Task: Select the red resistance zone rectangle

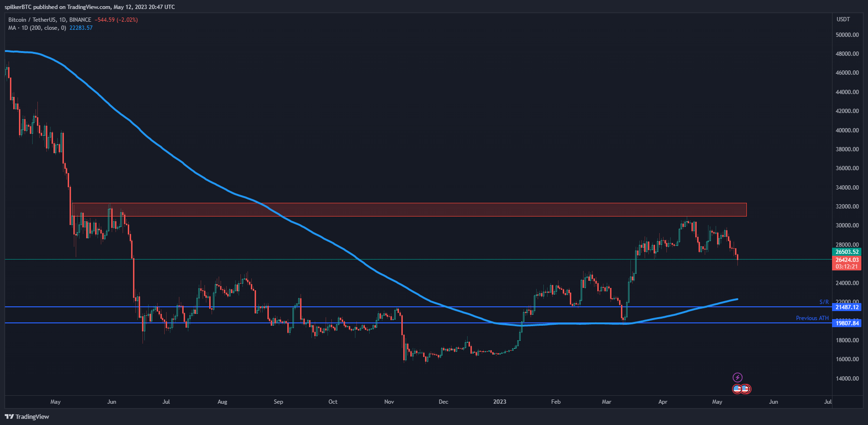Action: [409, 209]
